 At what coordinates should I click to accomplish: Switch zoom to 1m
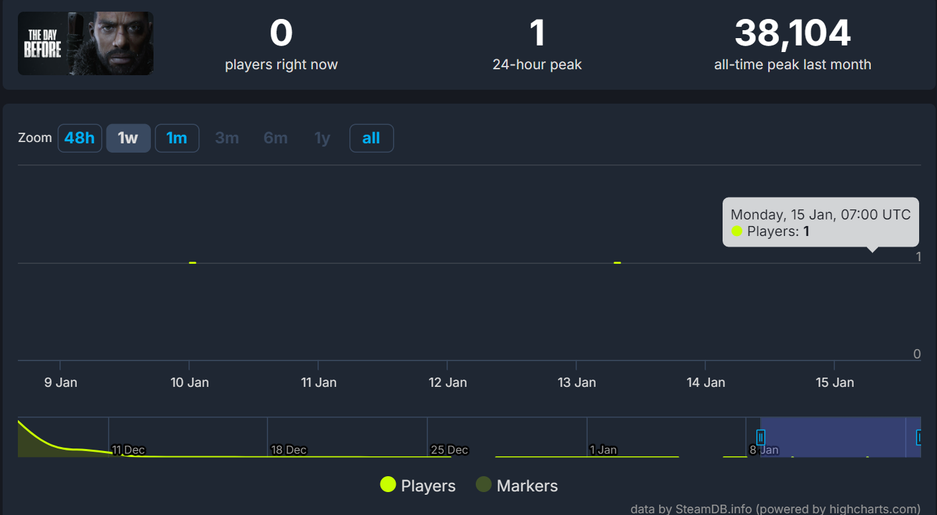coord(177,138)
